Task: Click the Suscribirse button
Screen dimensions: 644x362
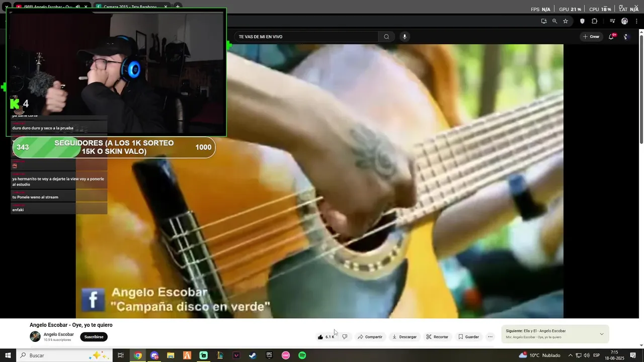Action: [94, 337]
